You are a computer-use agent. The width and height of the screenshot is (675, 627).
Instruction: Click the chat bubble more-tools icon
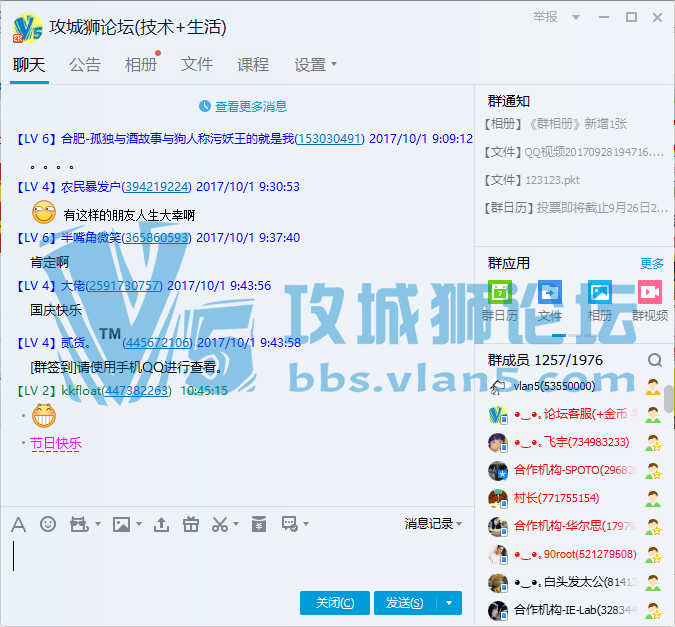click(290, 524)
